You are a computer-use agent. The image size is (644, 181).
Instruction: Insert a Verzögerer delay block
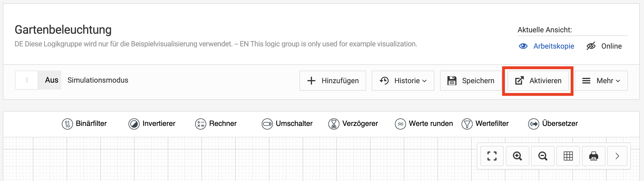point(353,124)
